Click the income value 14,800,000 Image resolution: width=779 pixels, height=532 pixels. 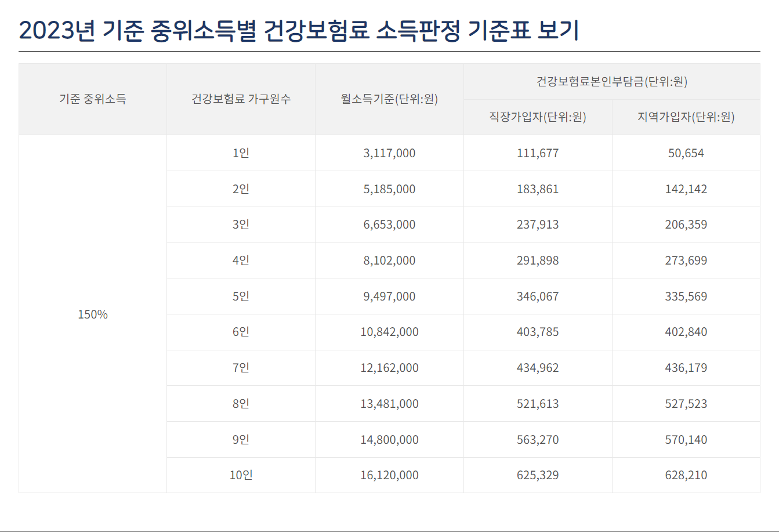(389, 440)
